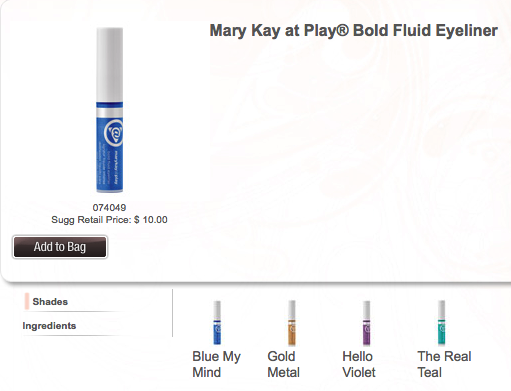Click the Mary Kay at Play product title
511x391 pixels.
tap(354, 31)
